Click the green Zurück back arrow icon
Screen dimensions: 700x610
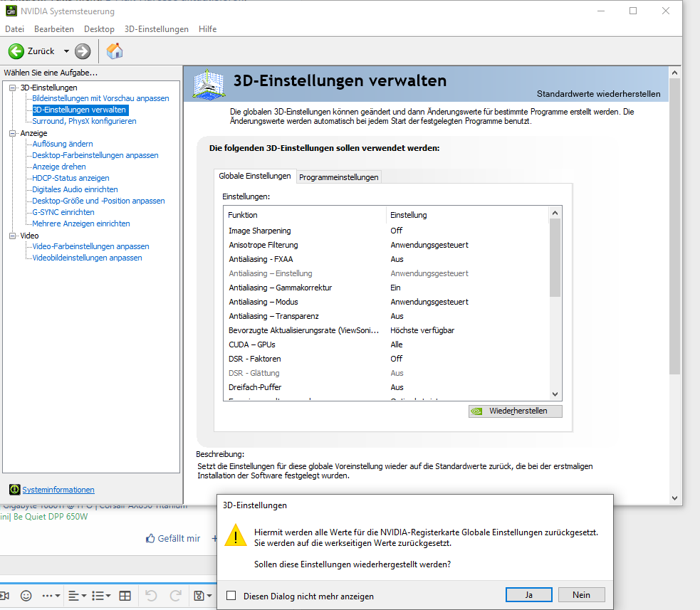[x=16, y=51]
